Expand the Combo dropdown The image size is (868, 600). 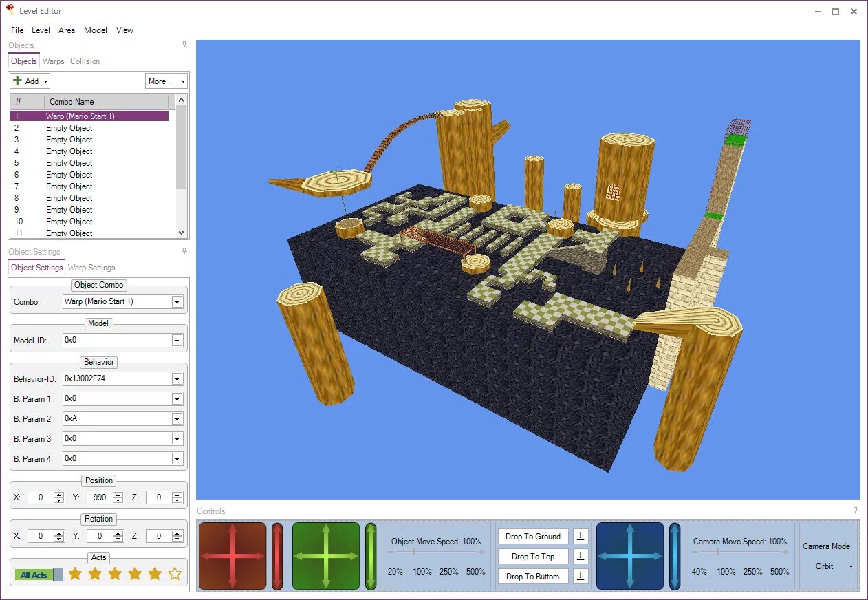tap(177, 301)
